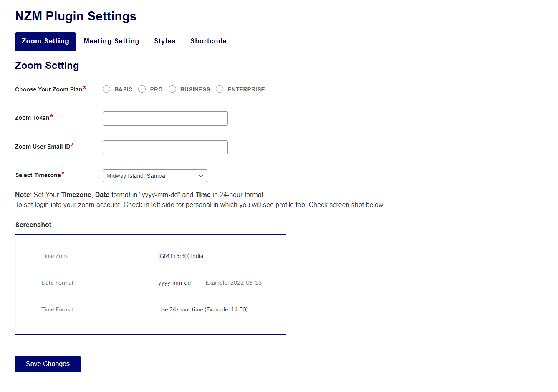Click the Screenshot label
This screenshot has width=558, height=392.
point(33,225)
